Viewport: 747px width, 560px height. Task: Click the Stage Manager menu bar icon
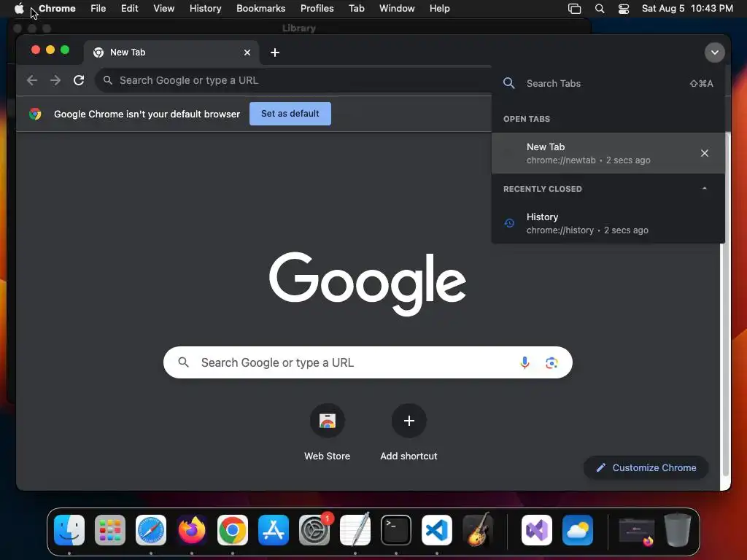coord(575,9)
